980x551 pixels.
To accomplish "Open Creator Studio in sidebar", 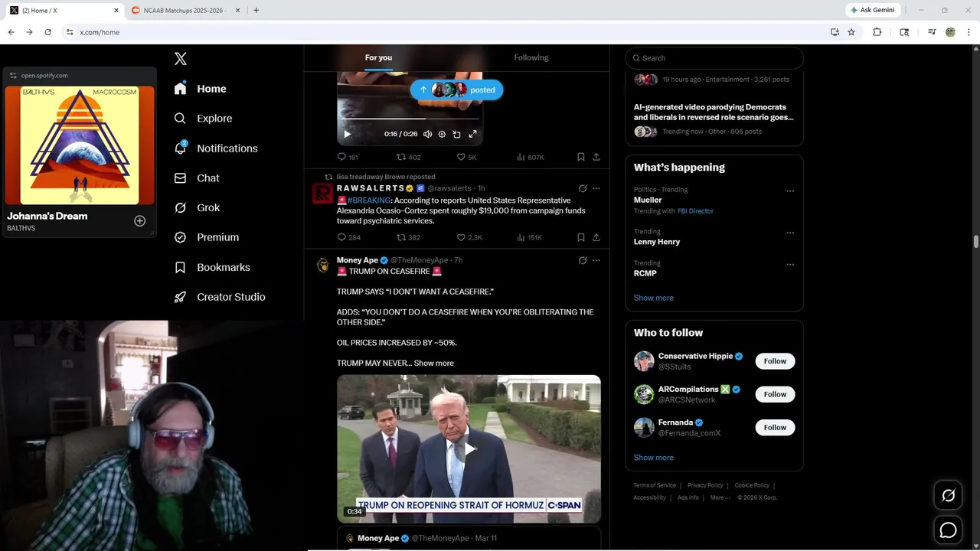I will 220,297.
